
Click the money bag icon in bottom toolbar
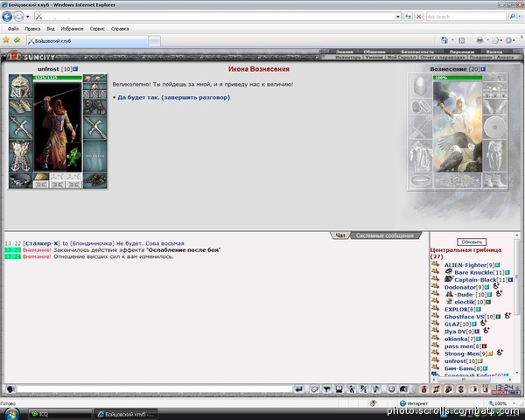[423, 388]
